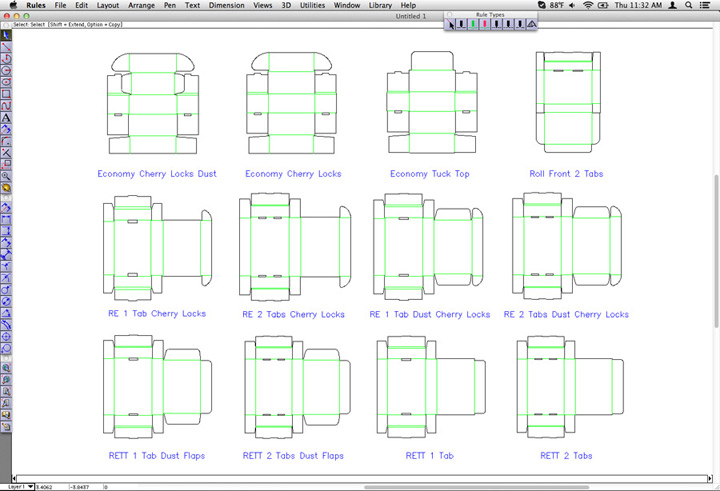Screen dimensions: 720x491
Task: Select the arrow selection tool
Action: click(6, 35)
